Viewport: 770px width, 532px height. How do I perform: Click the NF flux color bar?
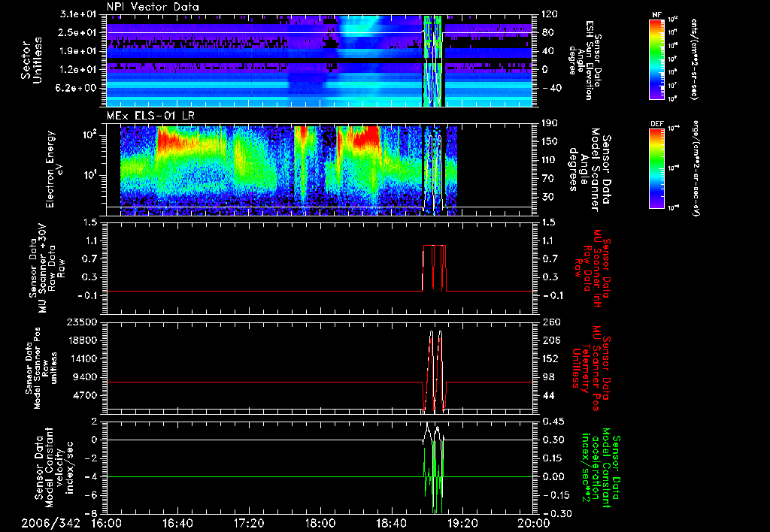coord(657,59)
